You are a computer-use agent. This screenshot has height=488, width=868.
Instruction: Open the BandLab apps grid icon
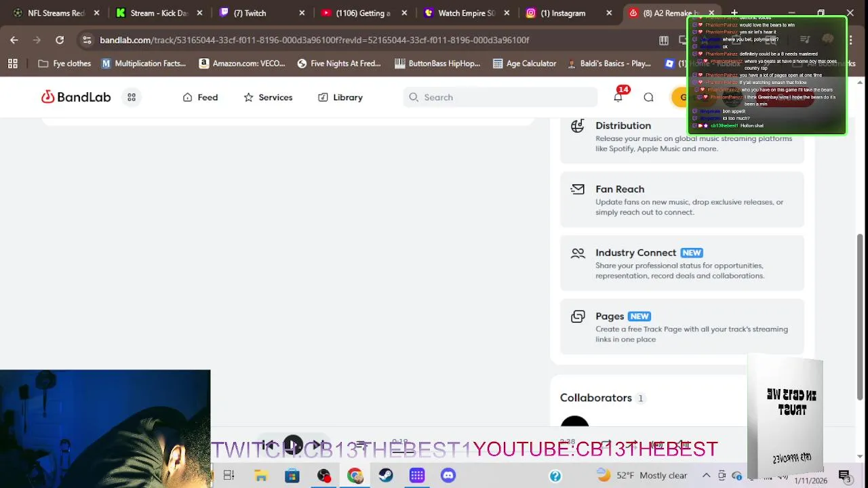tap(132, 97)
